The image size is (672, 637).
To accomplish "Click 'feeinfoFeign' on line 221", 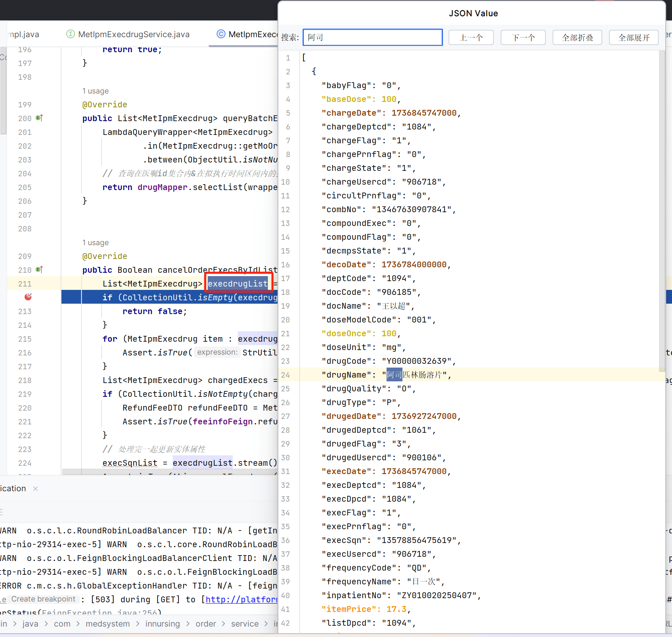I will point(223,421).
